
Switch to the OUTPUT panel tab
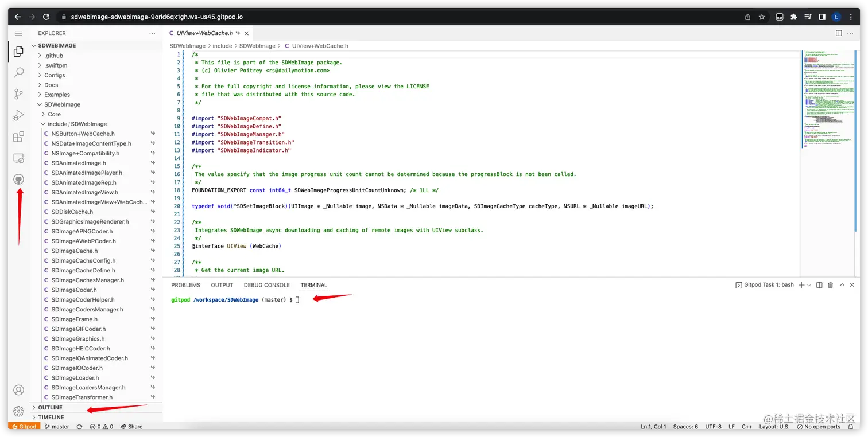pyautogui.click(x=222, y=285)
